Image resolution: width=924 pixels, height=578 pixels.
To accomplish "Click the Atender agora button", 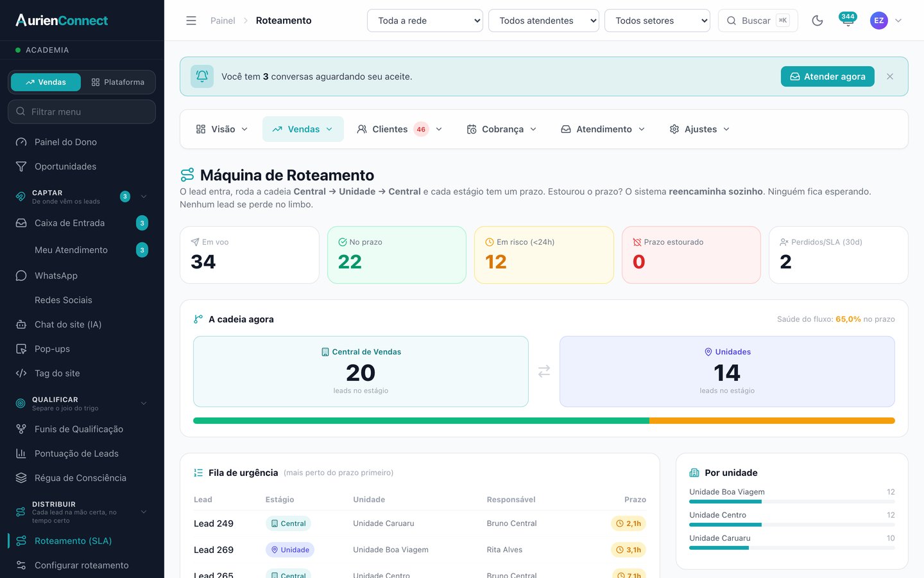I will pos(828,76).
